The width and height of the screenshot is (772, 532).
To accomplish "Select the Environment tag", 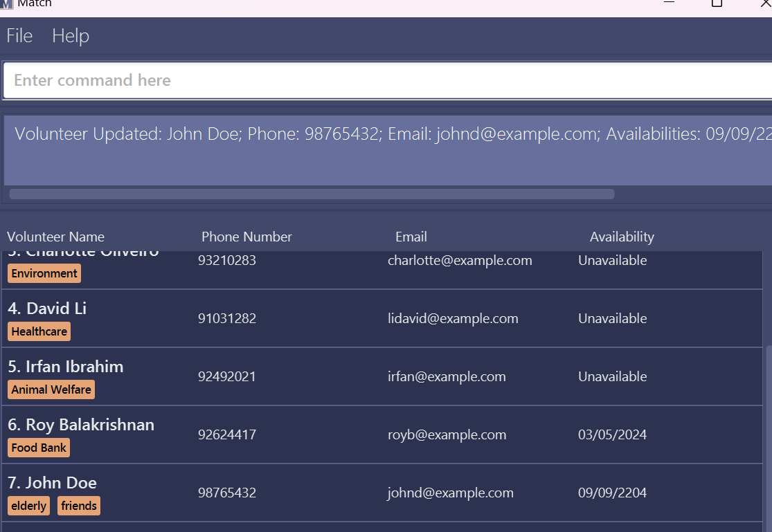I will pyautogui.click(x=44, y=273).
